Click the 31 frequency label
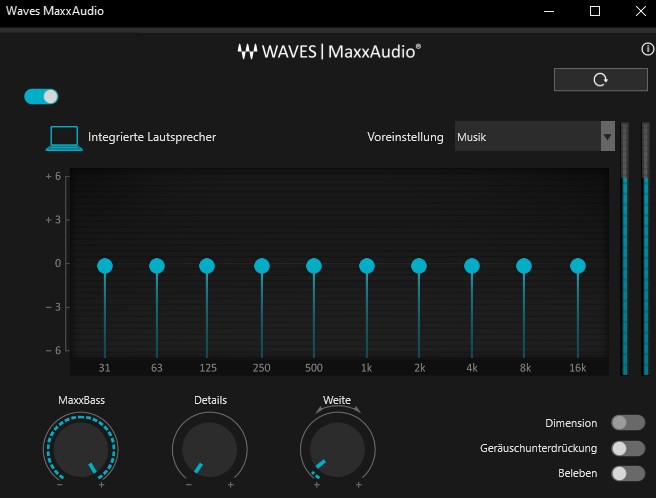 coord(104,368)
